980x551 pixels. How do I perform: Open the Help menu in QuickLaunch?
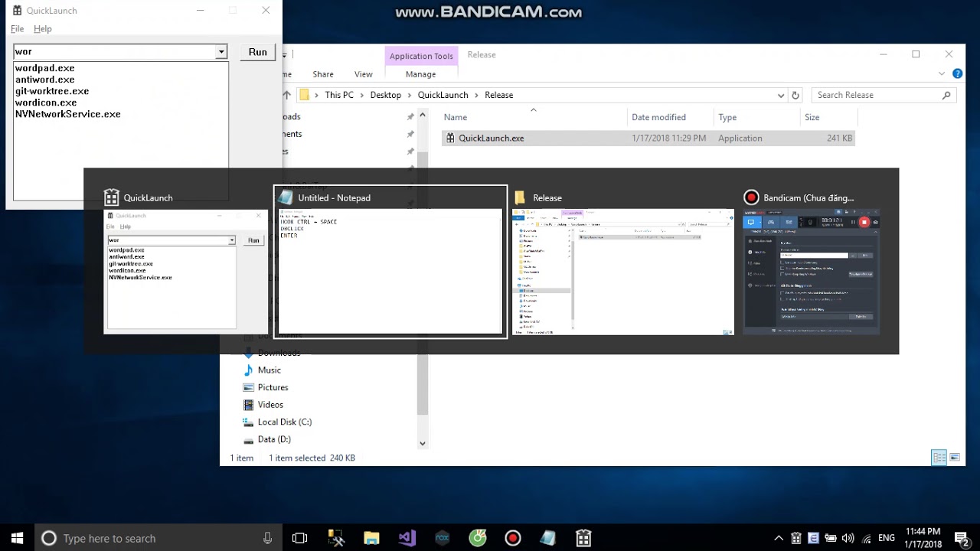[43, 29]
